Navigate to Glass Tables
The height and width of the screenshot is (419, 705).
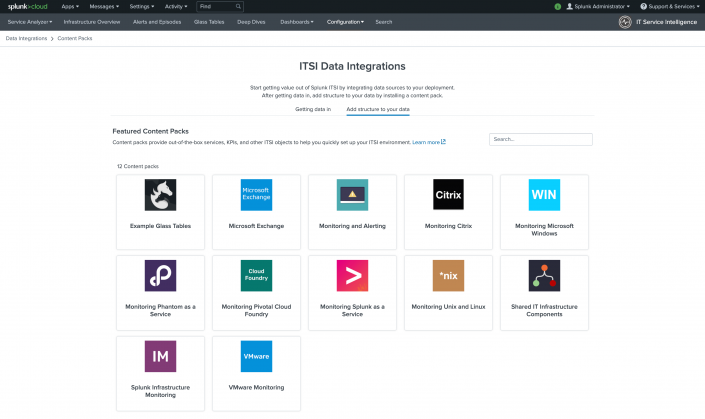click(x=209, y=22)
